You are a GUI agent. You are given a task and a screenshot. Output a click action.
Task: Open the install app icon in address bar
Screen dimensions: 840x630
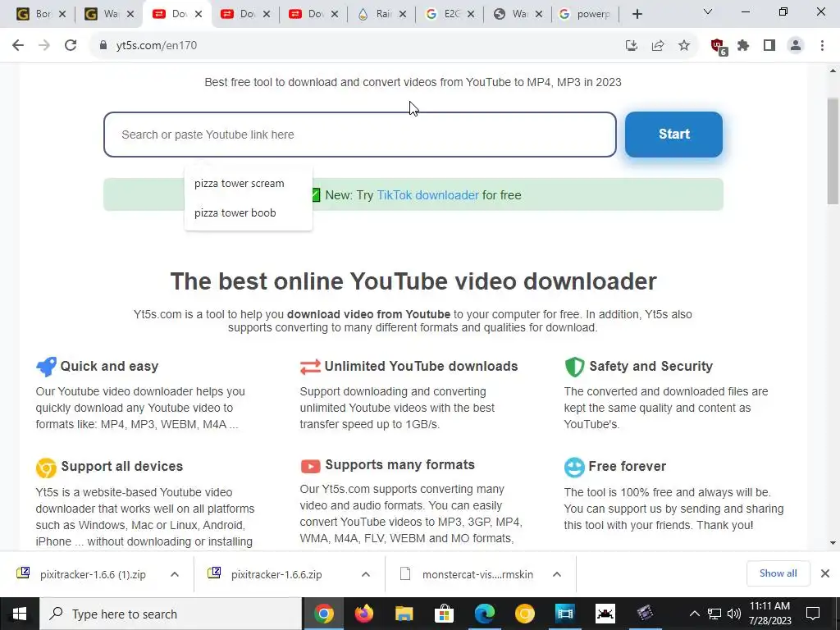coord(632,46)
